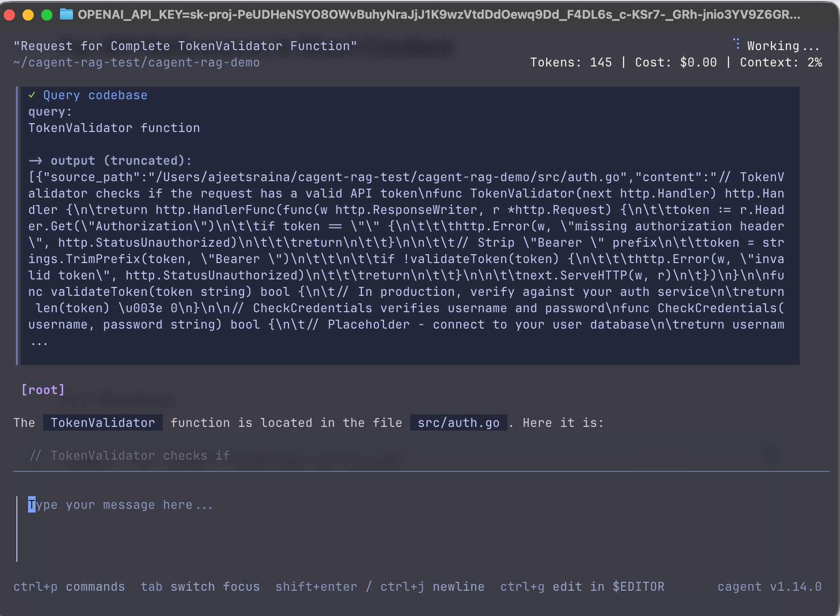
Task: Click the Context 2% usage indicator
Action: (781, 62)
